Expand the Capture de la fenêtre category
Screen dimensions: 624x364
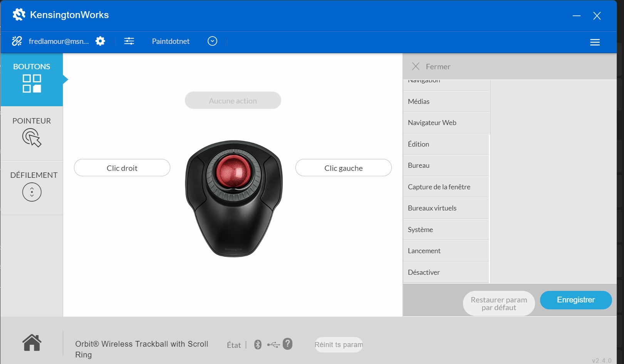(x=446, y=187)
